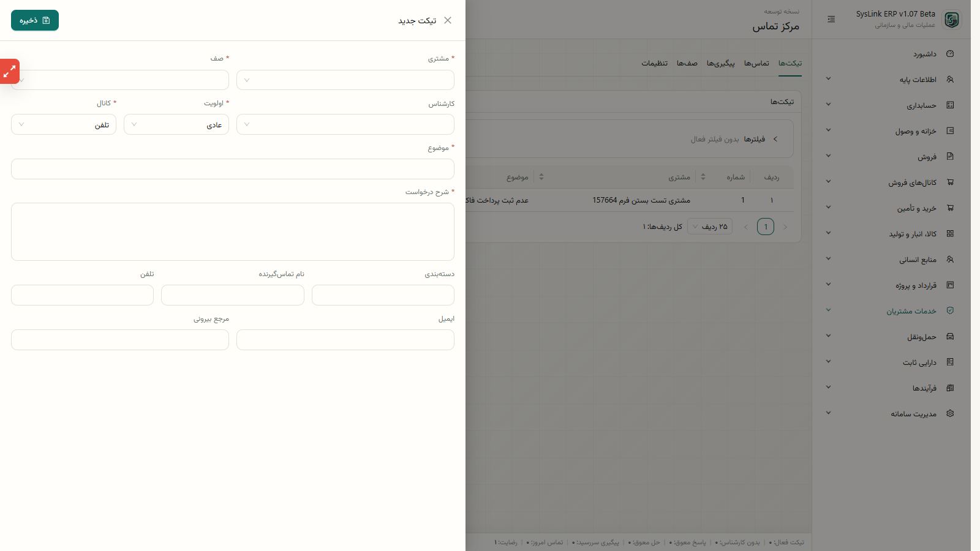Click the خزانه و وصول treasury icon

(x=950, y=131)
